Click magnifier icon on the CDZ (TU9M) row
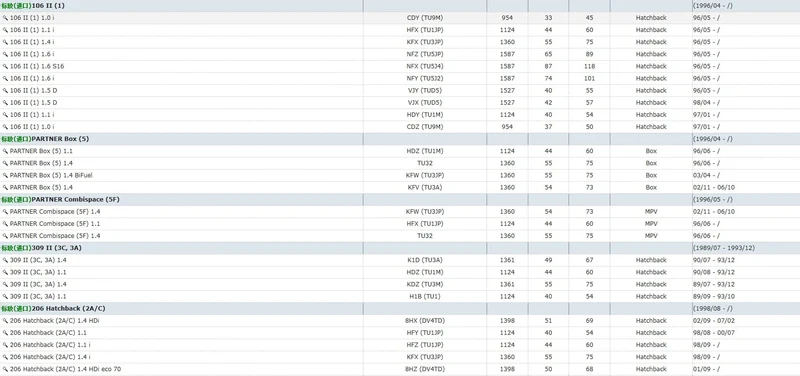This screenshot has width=800, height=376. [x=5, y=127]
